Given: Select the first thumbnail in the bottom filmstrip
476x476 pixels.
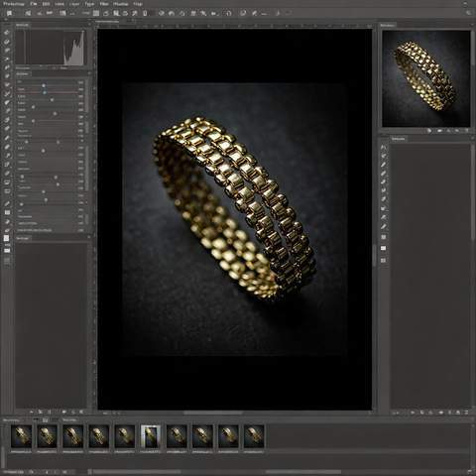Looking at the screenshot, I should tap(22, 436).
